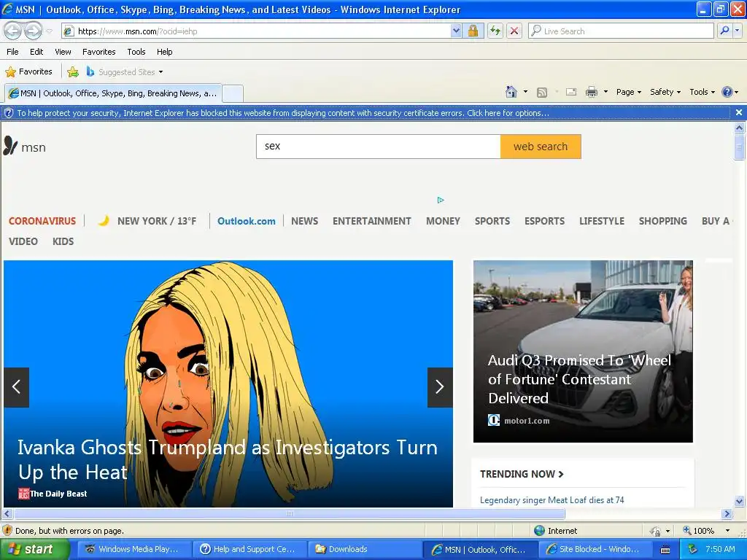This screenshot has width=747, height=560.
Task: Open a new blank tab
Action: 233,93
